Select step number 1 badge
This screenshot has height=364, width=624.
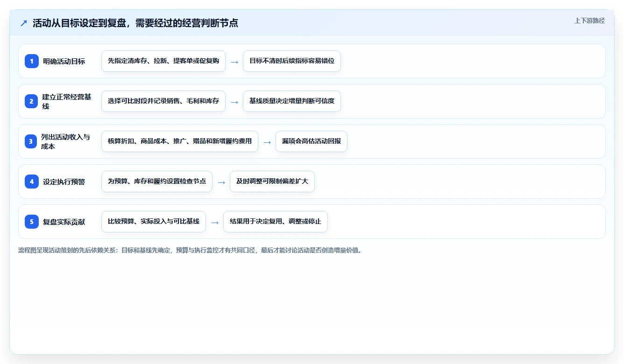click(32, 61)
